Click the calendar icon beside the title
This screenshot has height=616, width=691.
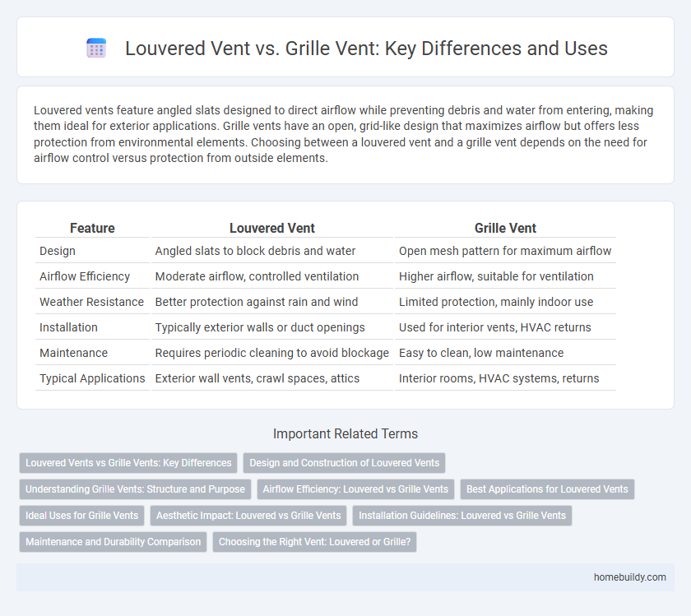point(97,49)
